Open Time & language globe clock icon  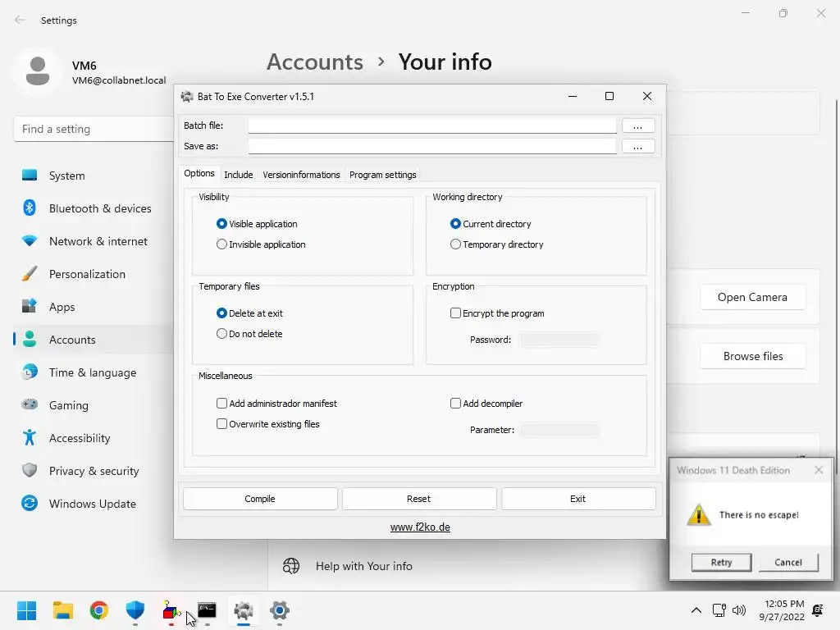click(30, 372)
